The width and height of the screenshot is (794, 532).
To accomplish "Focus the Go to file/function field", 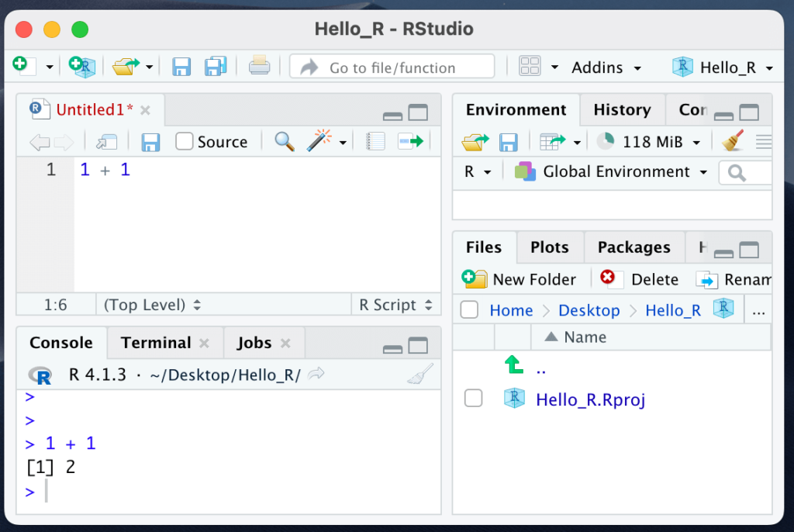I will [392, 67].
